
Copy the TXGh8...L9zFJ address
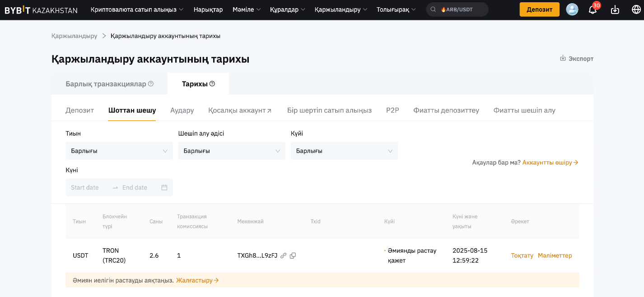pos(293,255)
